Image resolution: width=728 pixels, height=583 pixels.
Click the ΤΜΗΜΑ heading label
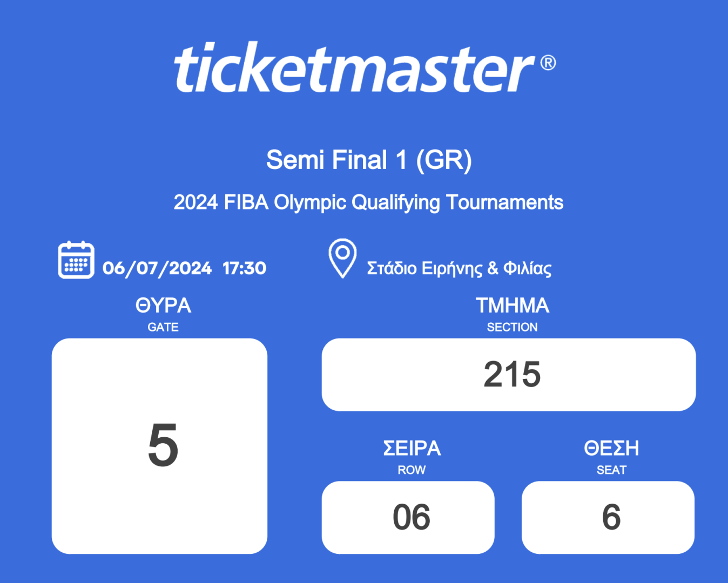[512, 306]
